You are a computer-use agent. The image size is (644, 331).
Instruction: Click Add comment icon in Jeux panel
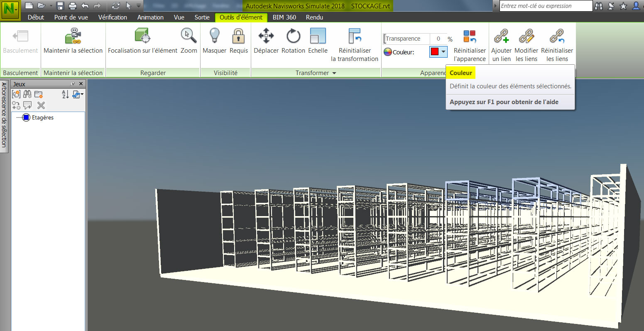click(28, 105)
